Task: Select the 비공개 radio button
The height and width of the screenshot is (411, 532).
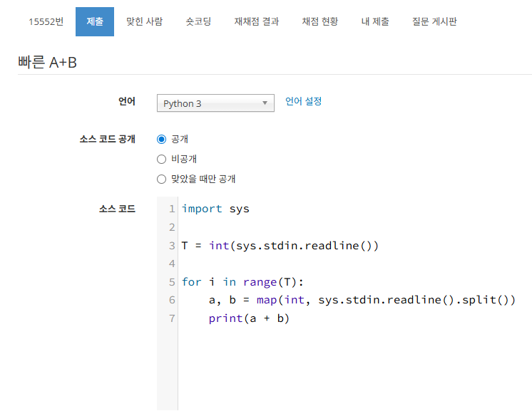Action: (161, 160)
